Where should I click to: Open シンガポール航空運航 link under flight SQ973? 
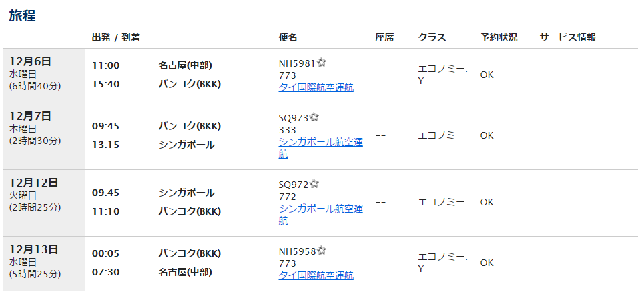coord(320,142)
